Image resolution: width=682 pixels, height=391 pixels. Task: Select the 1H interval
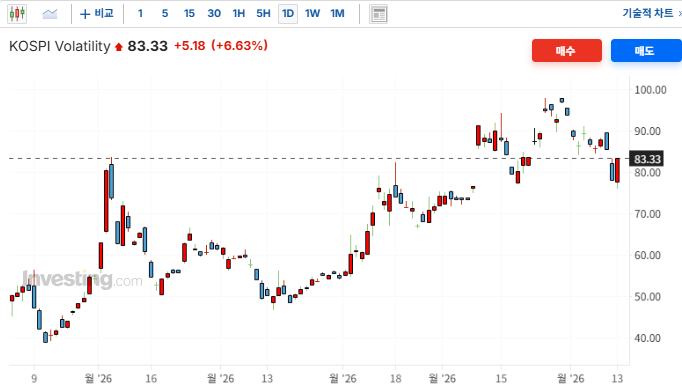[239, 13]
